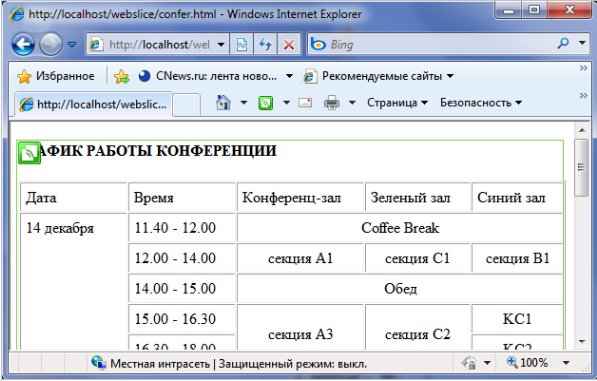Expand status bar privacy icon dropdown

[x=487, y=363]
